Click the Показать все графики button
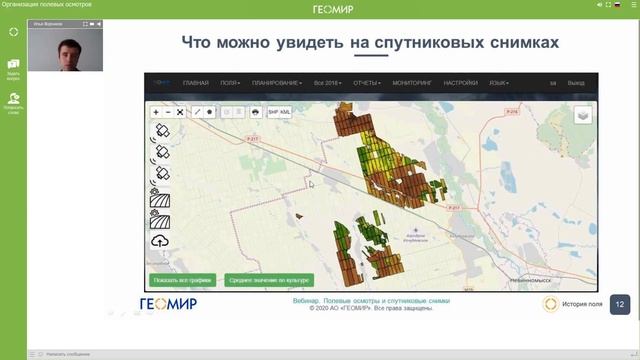Image resolution: width=640 pixels, height=360 pixels. click(182, 280)
